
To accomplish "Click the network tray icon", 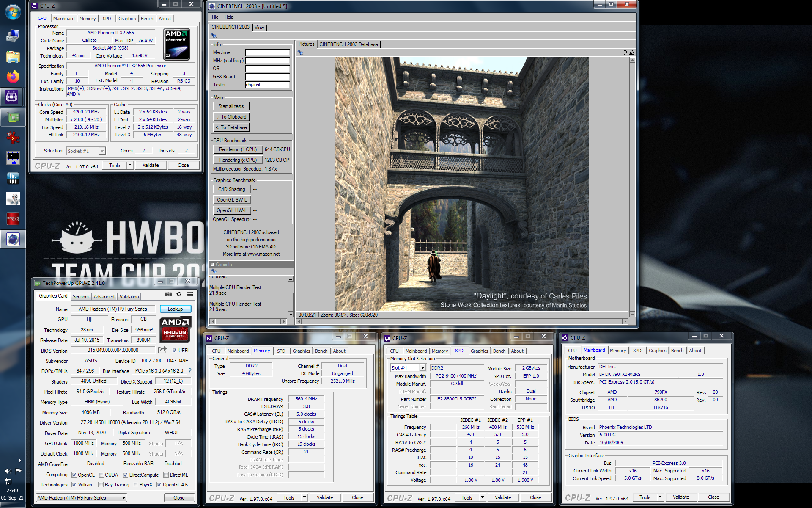I will pos(8,481).
